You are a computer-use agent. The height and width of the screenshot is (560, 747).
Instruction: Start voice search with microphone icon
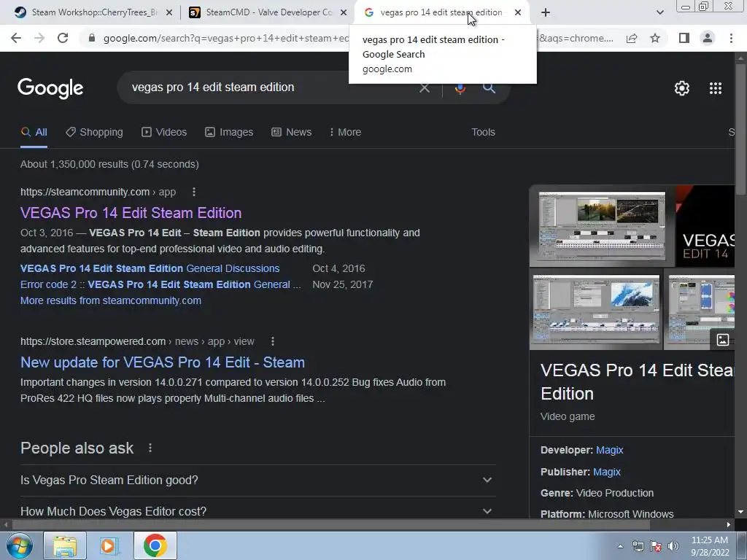click(x=460, y=88)
